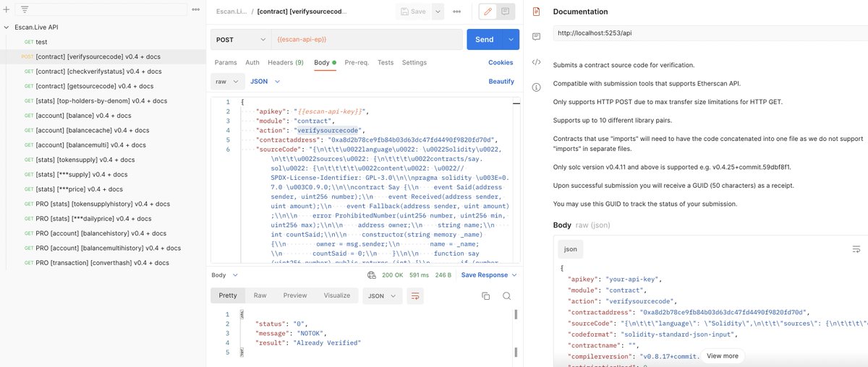The image size is (868, 367).
Task: Open the JSON body language dropdown
Action: coord(265,82)
